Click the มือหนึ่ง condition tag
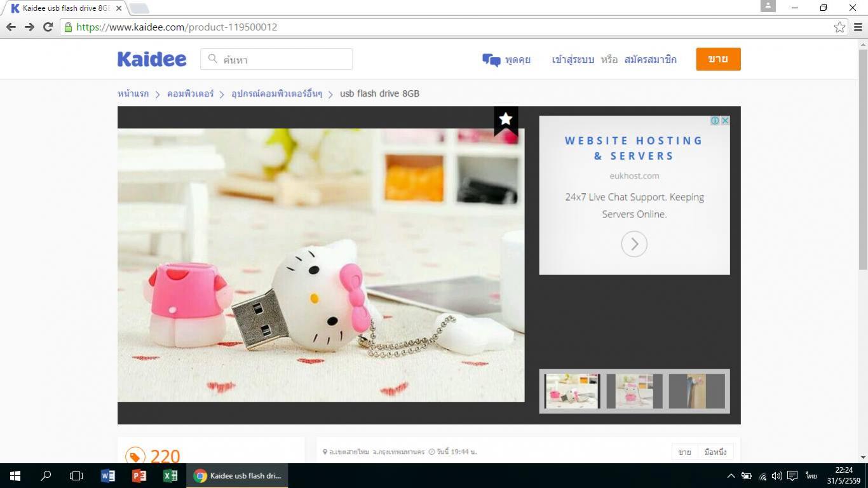868x488 pixels. [x=715, y=452]
